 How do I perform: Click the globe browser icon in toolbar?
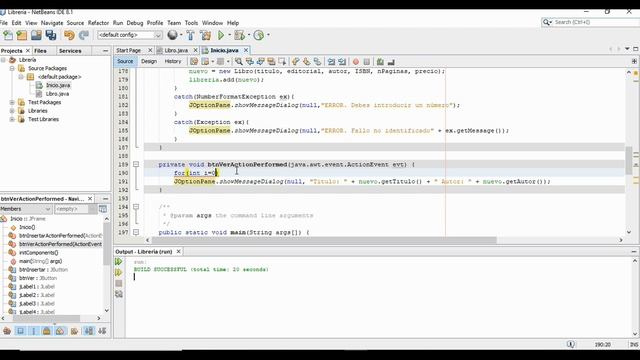tap(173, 35)
